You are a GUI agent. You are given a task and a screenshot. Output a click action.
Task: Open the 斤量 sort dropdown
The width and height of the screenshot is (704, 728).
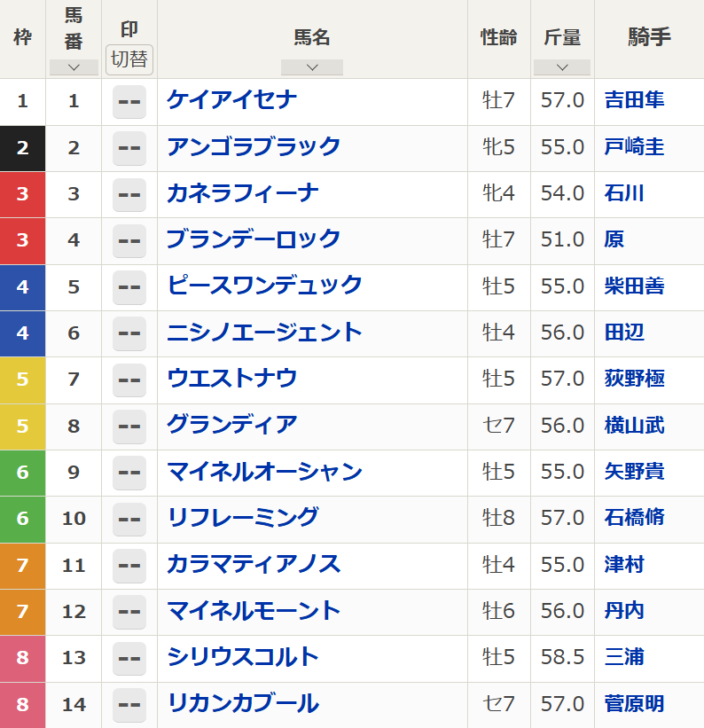562,67
